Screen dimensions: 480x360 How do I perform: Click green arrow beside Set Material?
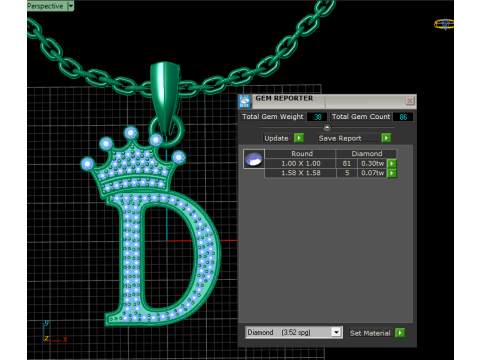pyautogui.click(x=400, y=333)
